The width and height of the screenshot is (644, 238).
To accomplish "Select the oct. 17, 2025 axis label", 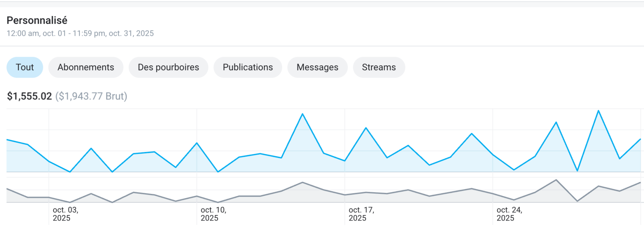I will pyautogui.click(x=361, y=214).
